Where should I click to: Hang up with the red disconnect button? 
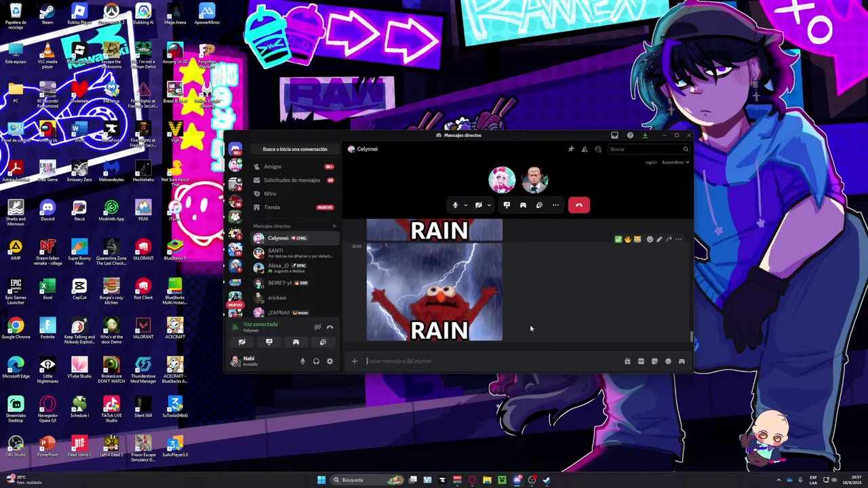click(x=579, y=205)
